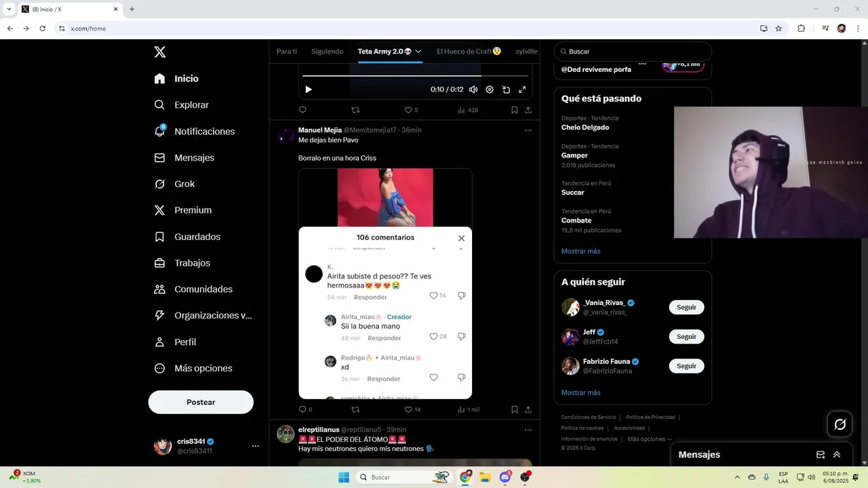Follow Jeff

[686, 337]
